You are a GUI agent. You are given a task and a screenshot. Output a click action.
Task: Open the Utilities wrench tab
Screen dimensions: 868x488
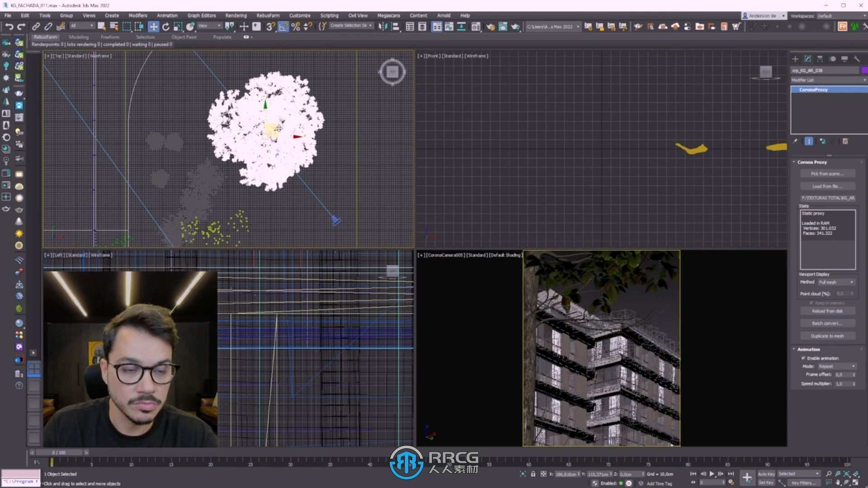[857, 59]
